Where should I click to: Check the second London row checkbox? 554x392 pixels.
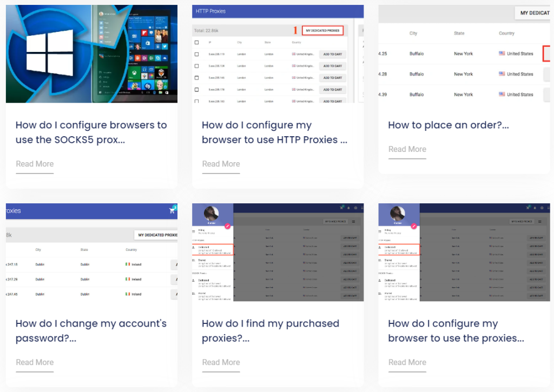196,66
